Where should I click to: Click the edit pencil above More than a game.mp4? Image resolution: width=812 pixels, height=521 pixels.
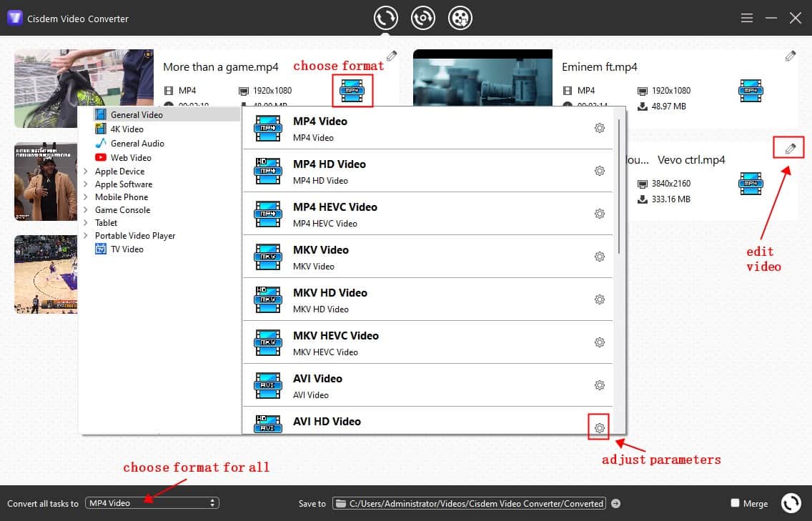pyautogui.click(x=391, y=55)
